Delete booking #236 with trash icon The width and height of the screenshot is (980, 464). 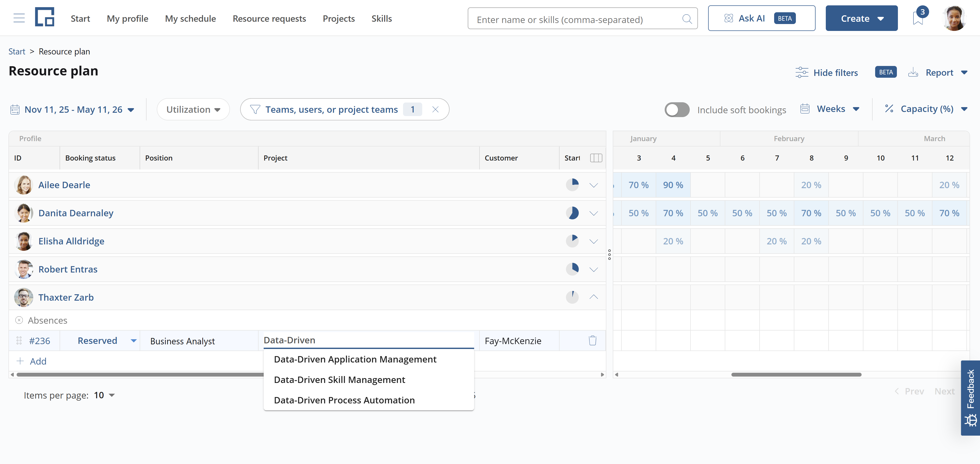(x=592, y=340)
